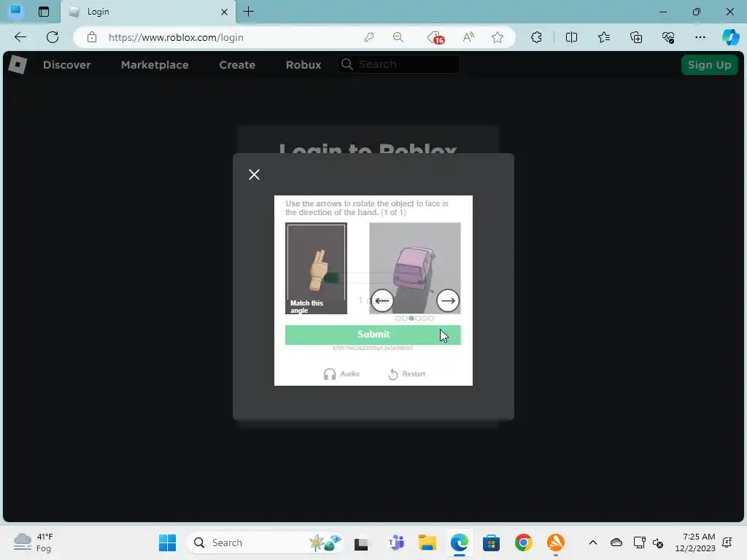Open a new browser tab
The width and height of the screenshot is (747, 560).
pos(248,12)
